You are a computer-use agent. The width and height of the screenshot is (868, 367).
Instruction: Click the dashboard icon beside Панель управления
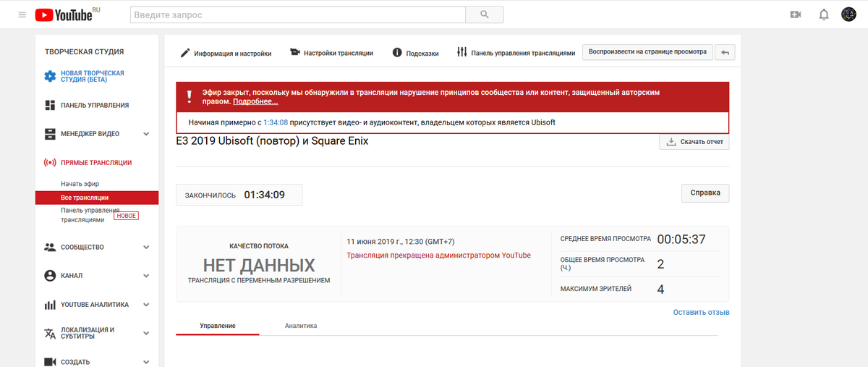[x=50, y=105]
